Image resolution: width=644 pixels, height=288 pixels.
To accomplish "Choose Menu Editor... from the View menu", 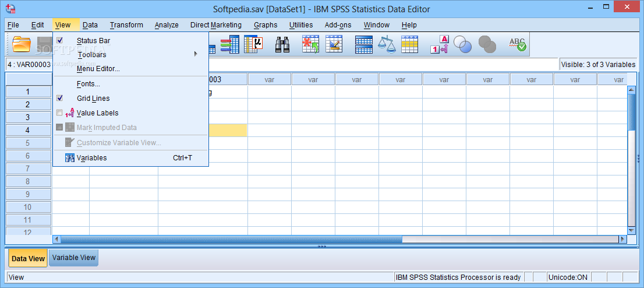I will [x=130, y=69].
